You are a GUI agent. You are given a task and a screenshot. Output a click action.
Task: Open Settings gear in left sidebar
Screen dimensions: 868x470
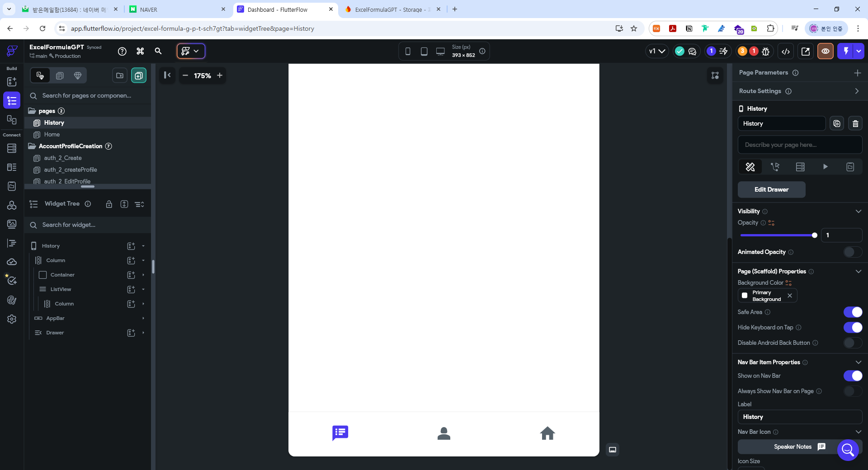(x=12, y=319)
